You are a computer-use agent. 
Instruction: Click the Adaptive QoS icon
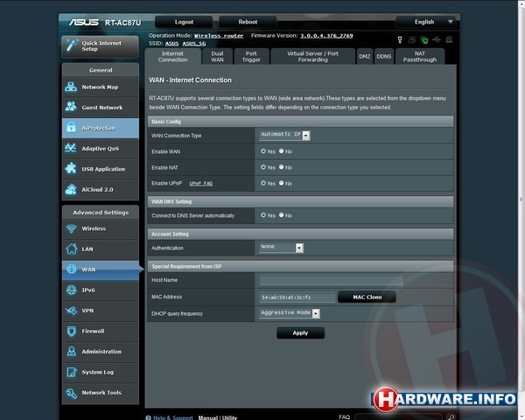tap(71, 148)
